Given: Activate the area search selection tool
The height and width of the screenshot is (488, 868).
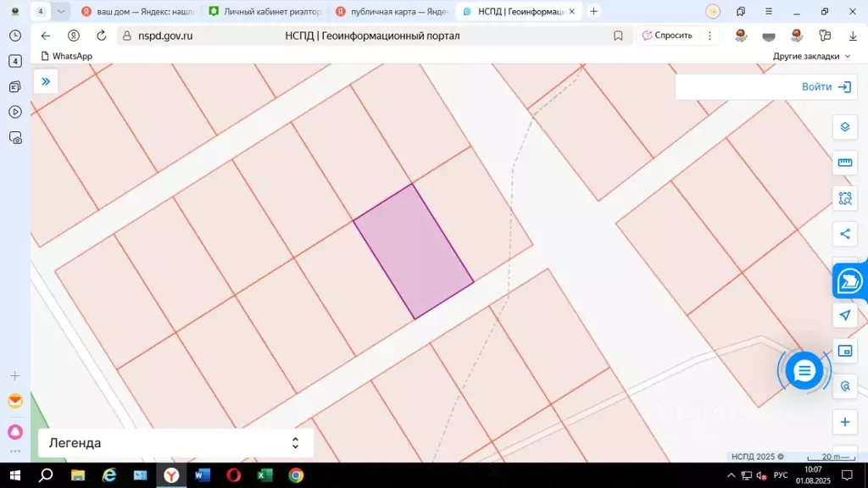Looking at the screenshot, I should 845,198.
